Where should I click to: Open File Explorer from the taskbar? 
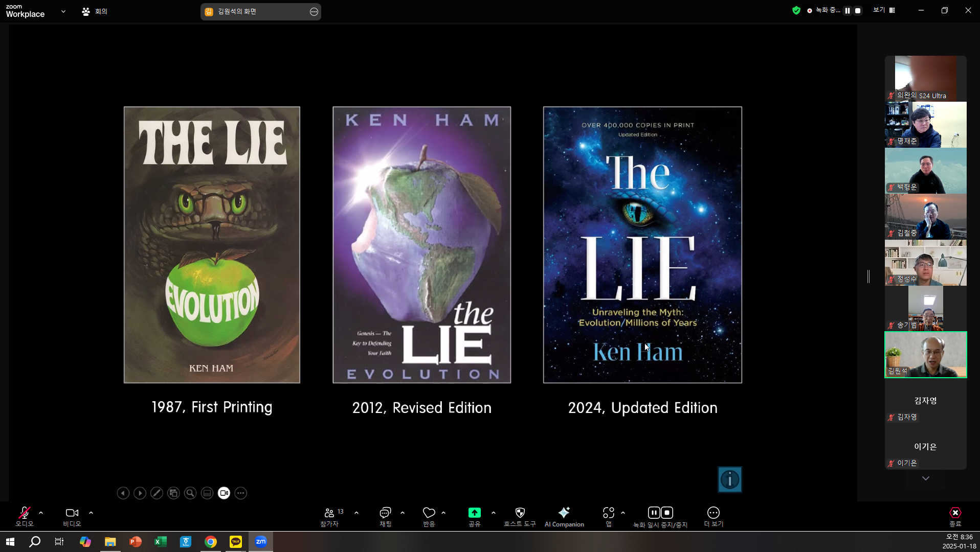click(x=110, y=542)
